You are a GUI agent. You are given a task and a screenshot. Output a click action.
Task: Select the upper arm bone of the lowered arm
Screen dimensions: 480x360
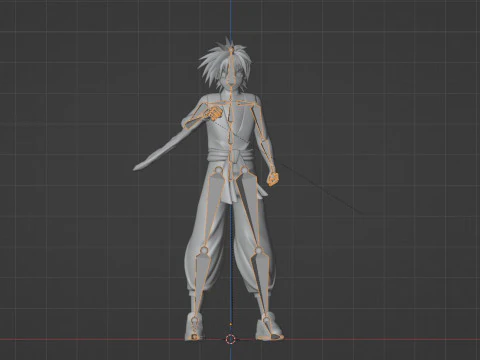coord(258,123)
